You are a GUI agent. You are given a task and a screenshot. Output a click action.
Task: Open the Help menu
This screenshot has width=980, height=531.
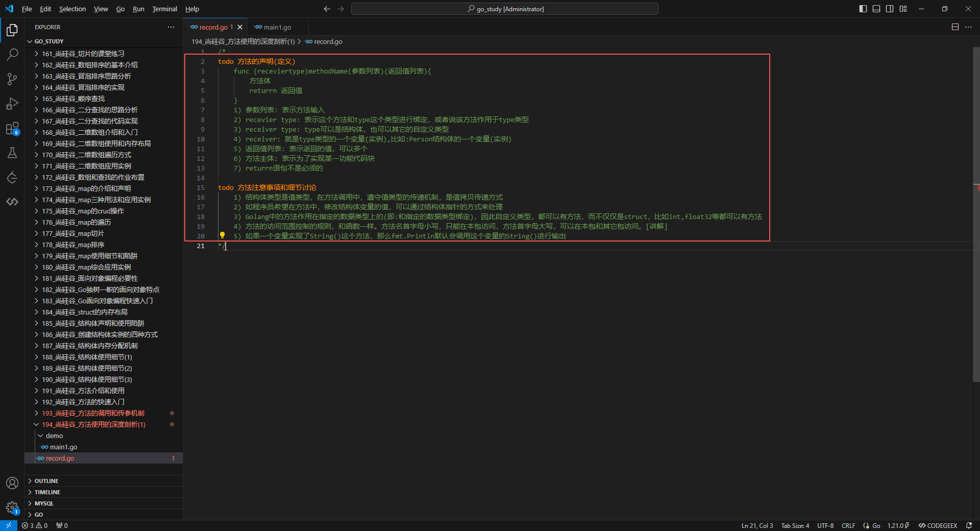[x=192, y=9]
